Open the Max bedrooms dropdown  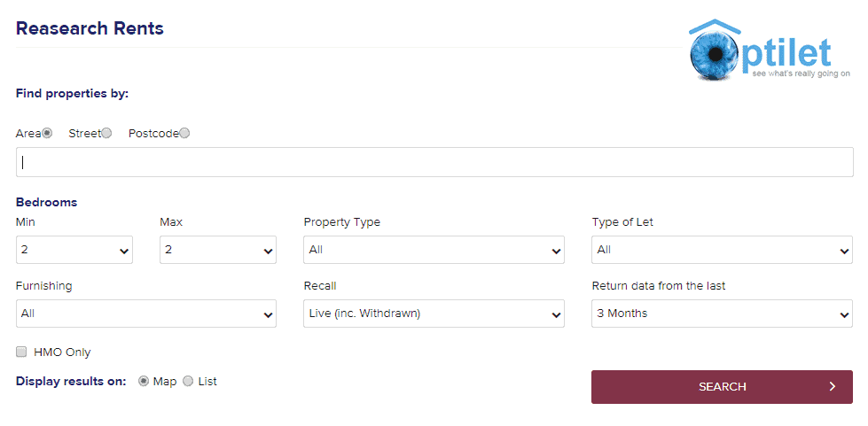[218, 251]
